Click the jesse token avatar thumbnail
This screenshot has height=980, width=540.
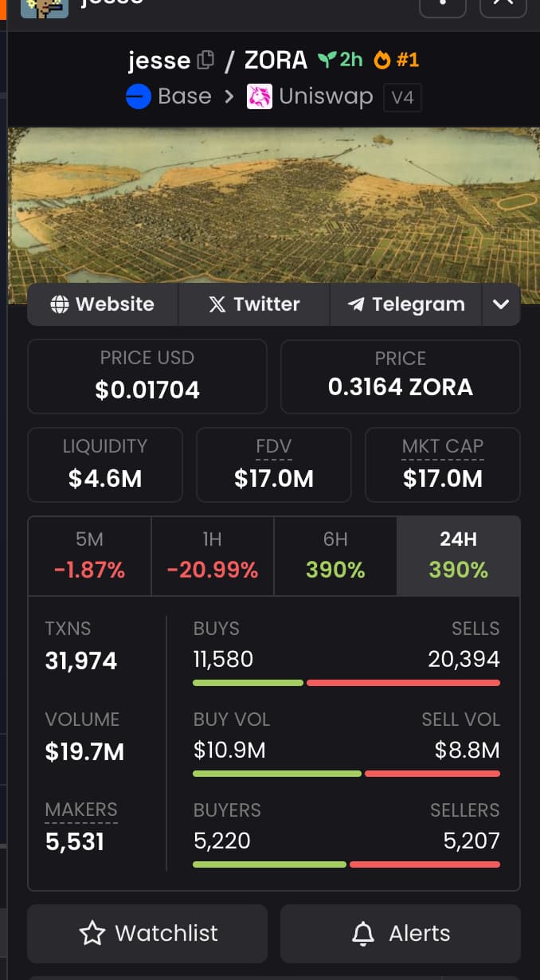tap(44, 6)
